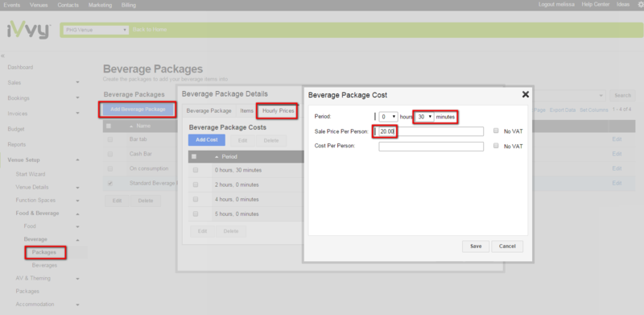The height and width of the screenshot is (315, 644).
Task: Click the Sale Price Per Person field
Action: 431,131
